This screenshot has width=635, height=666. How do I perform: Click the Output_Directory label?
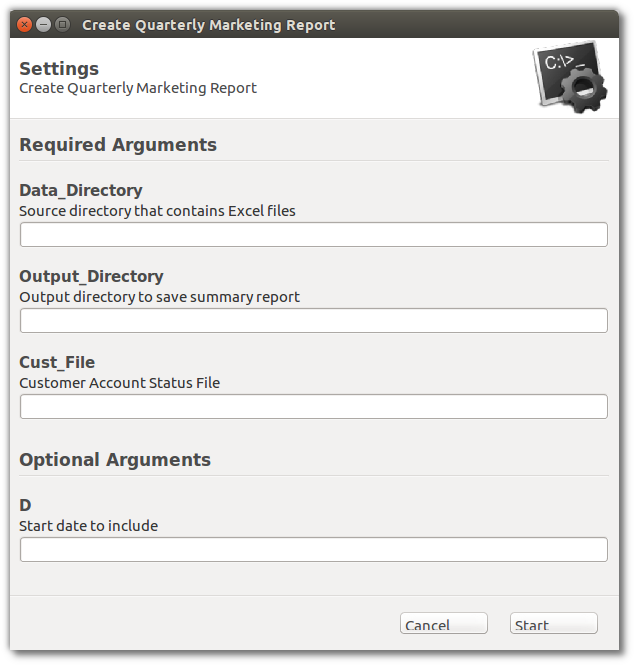(91, 277)
